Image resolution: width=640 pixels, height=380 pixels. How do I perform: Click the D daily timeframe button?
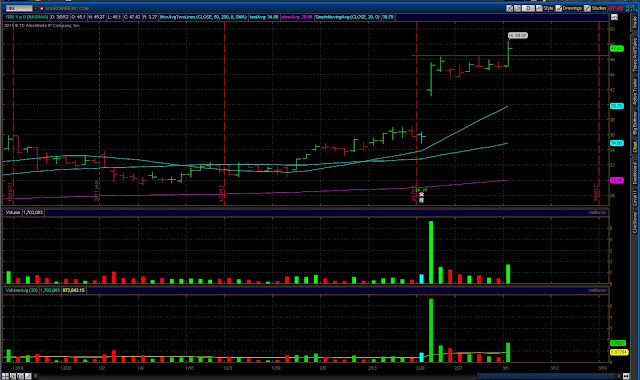point(529,8)
